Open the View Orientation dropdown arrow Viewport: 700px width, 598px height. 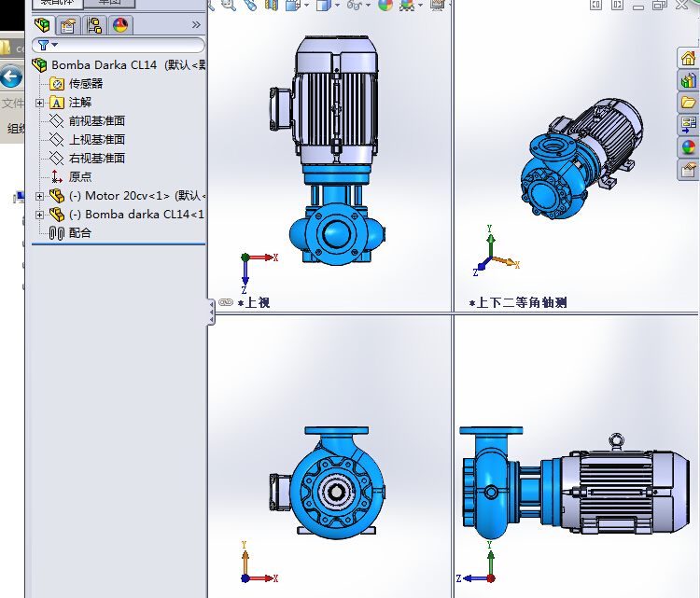[306, 6]
